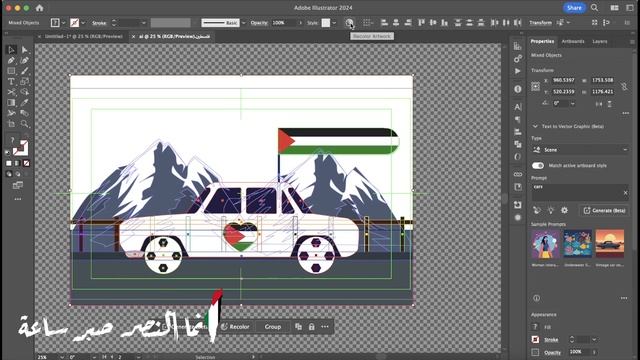Screen dimensions: 640x360
Task: Click settings gear below Prompt field
Action: (x=564, y=210)
